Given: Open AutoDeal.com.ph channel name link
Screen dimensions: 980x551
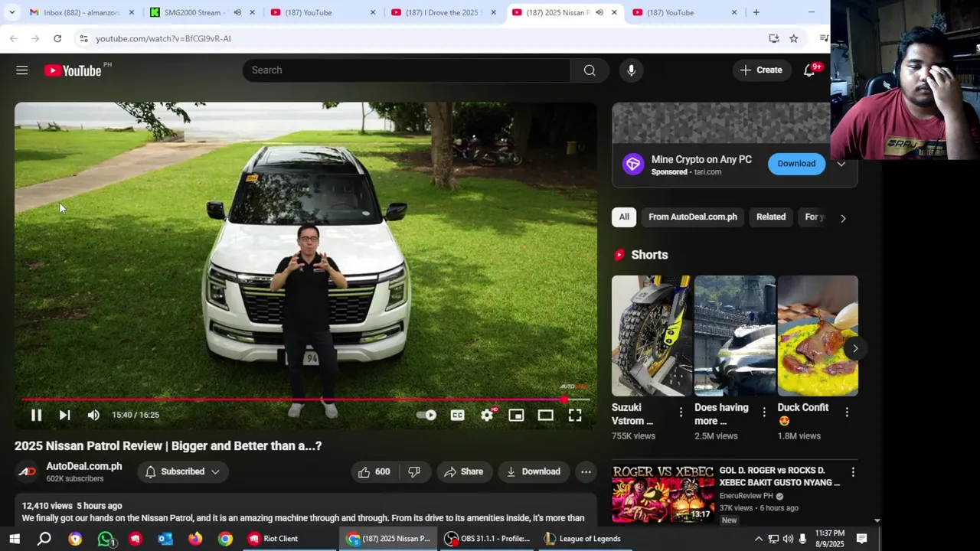Looking at the screenshot, I should 84,466.
